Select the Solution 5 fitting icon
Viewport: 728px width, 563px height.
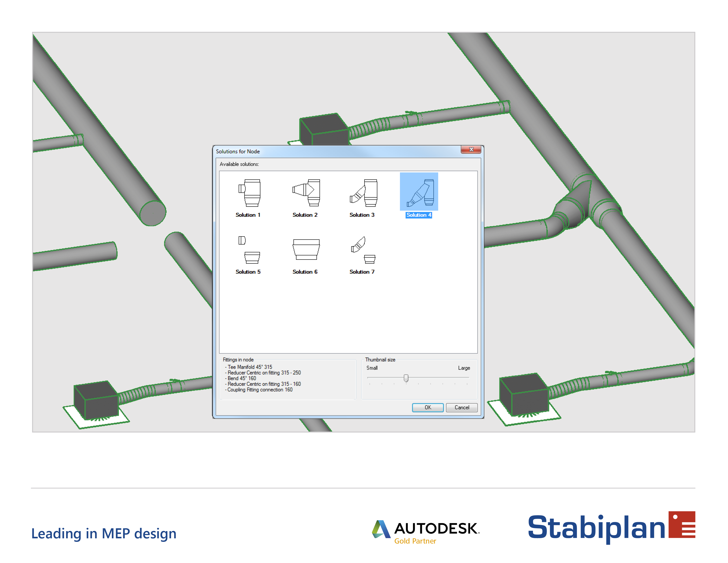pyautogui.click(x=249, y=250)
